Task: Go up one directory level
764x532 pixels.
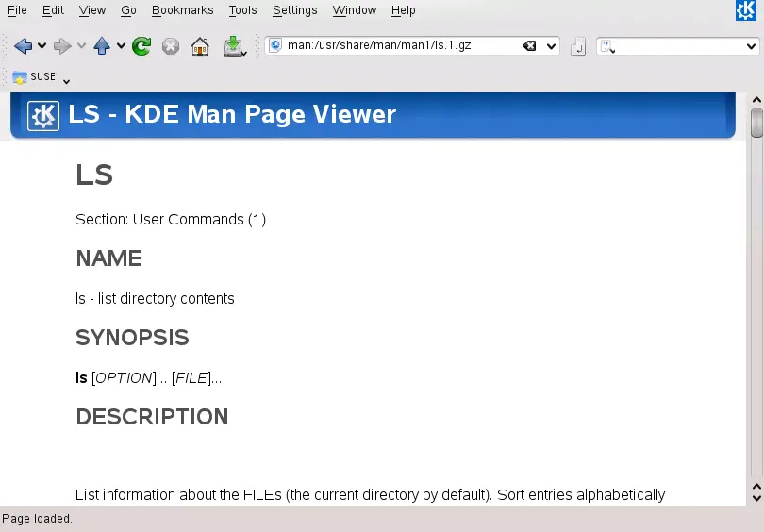Action: [x=102, y=46]
